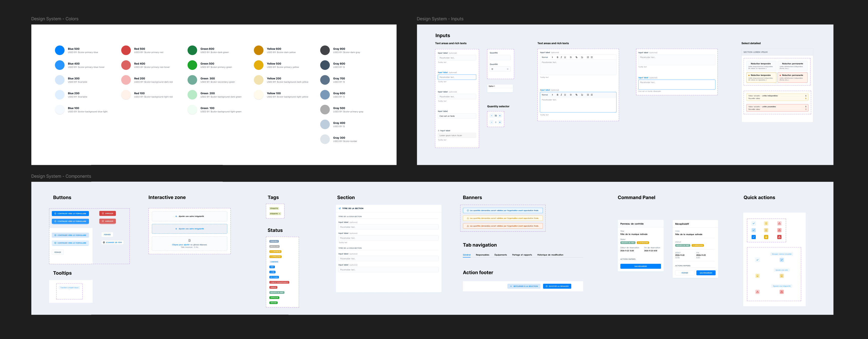868x339 pixels.
Task: Click Italic icon in the blue-outlined rich-text editor
Action: (x=561, y=95)
